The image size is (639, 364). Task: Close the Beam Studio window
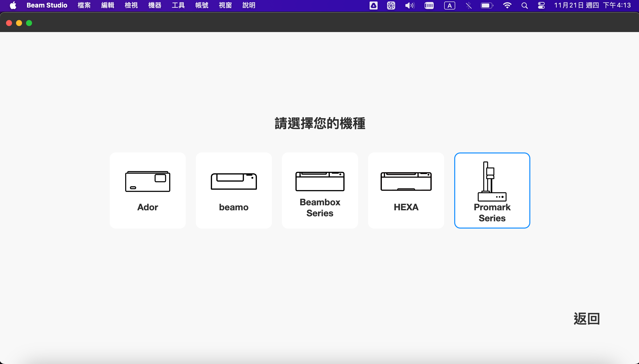[9, 23]
